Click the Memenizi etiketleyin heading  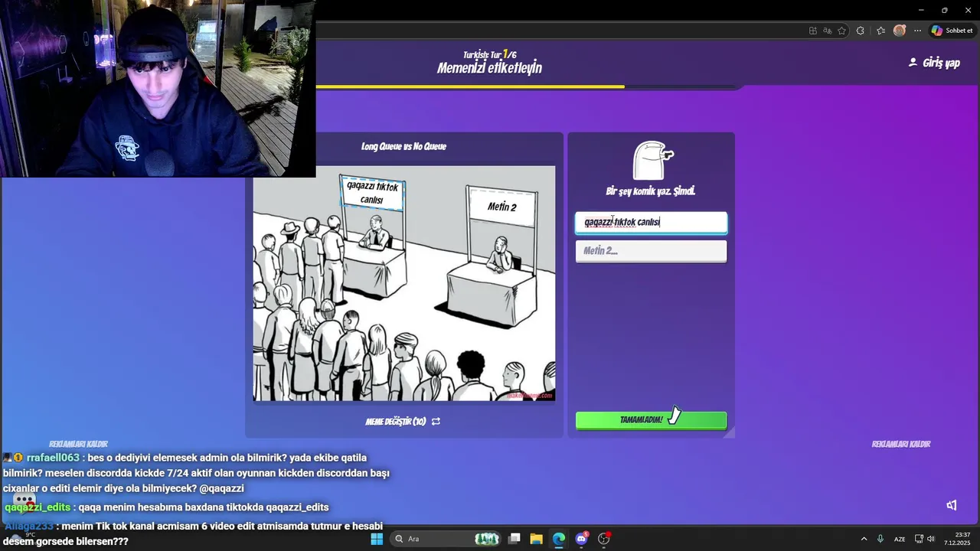click(x=489, y=68)
